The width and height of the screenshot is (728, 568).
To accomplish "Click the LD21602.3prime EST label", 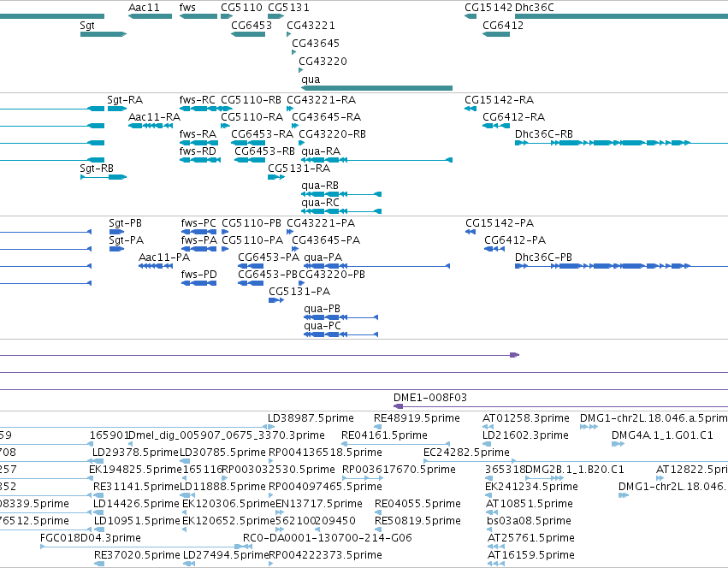I will tap(525, 435).
